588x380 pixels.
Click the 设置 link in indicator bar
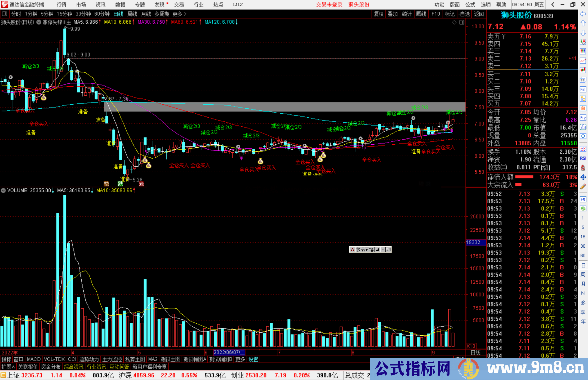click(x=253, y=359)
